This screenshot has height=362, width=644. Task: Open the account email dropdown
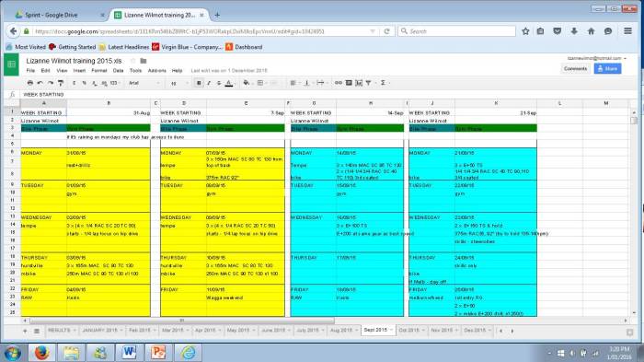[x=596, y=58]
